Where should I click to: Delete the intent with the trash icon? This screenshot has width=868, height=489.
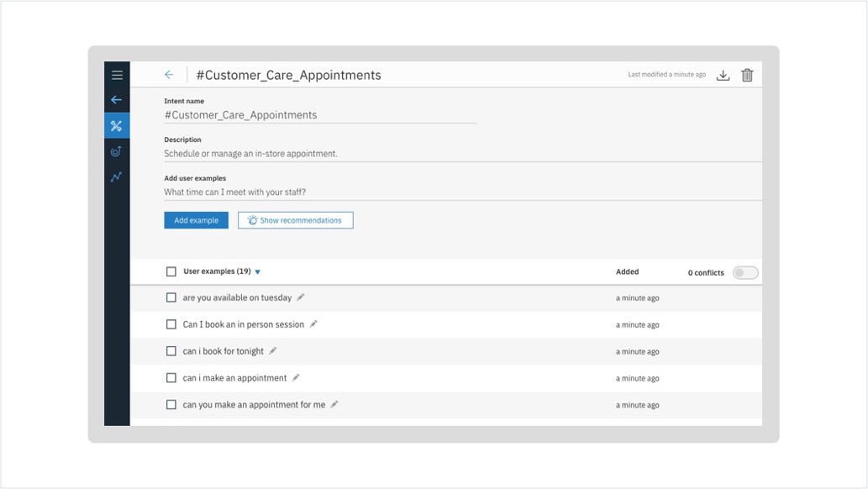pyautogui.click(x=747, y=75)
